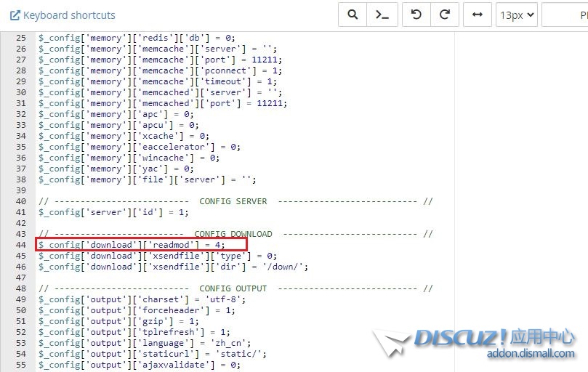This screenshot has height=372, width=588.
Task: Toggle line wrap with double-arrow icon
Action: pyautogui.click(x=478, y=15)
